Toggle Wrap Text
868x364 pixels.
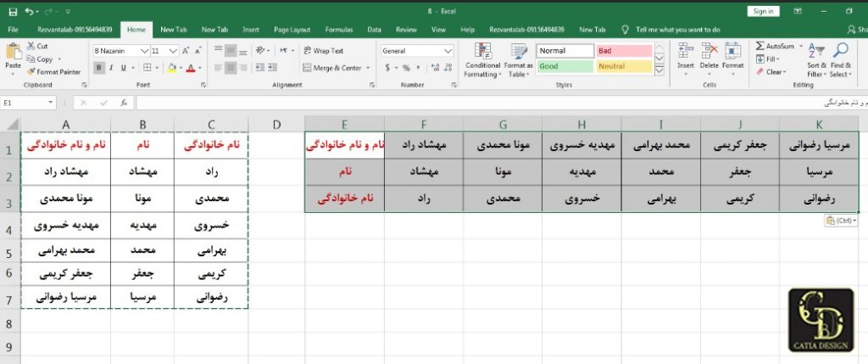(323, 50)
